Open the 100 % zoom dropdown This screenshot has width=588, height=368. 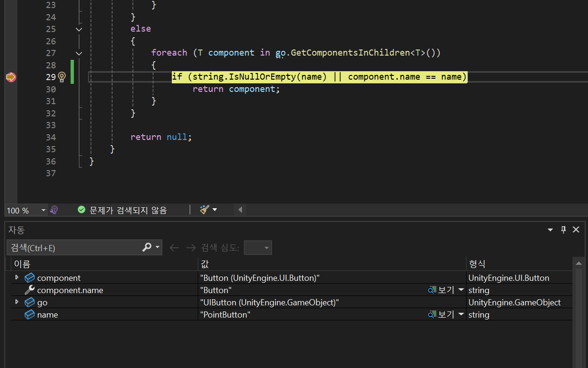point(43,210)
